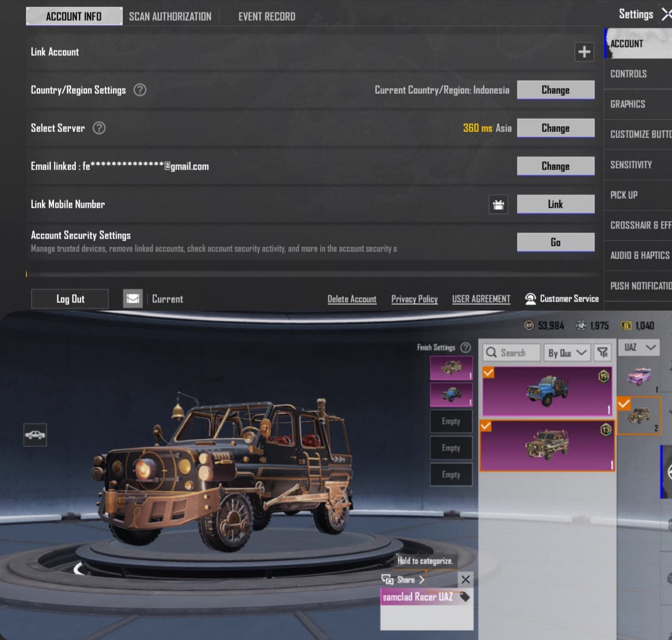Click the level 19 badge on blue UAZ card

603,376
